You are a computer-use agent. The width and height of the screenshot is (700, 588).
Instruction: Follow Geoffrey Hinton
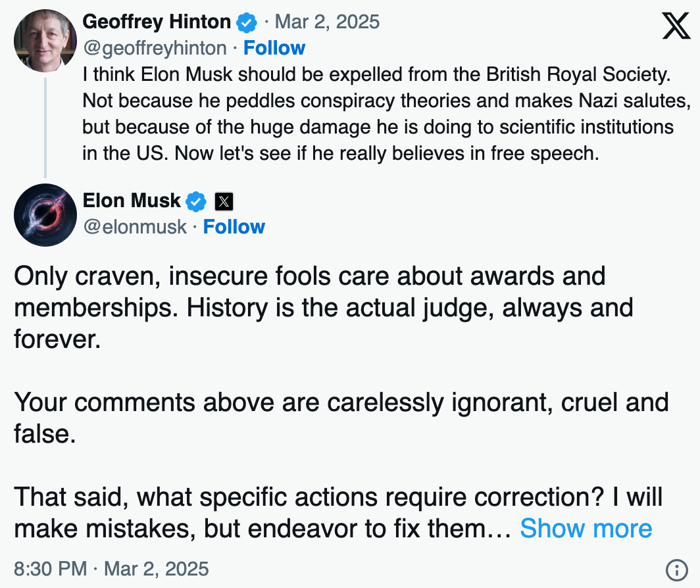tap(274, 48)
